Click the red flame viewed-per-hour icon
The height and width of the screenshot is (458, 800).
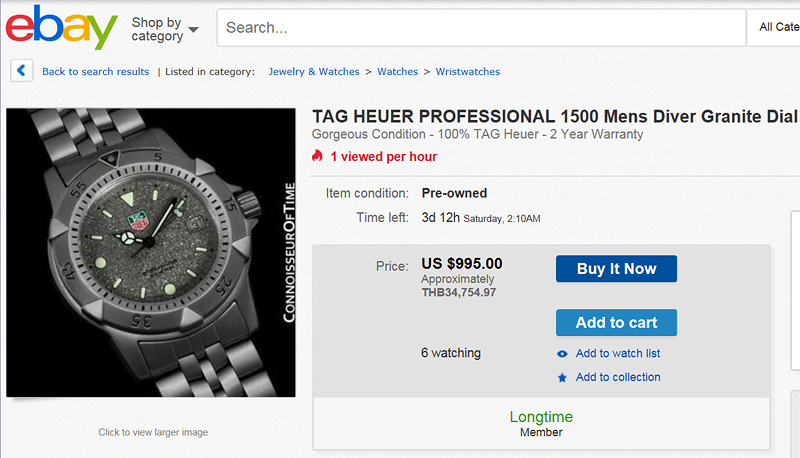tap(317, 156)
